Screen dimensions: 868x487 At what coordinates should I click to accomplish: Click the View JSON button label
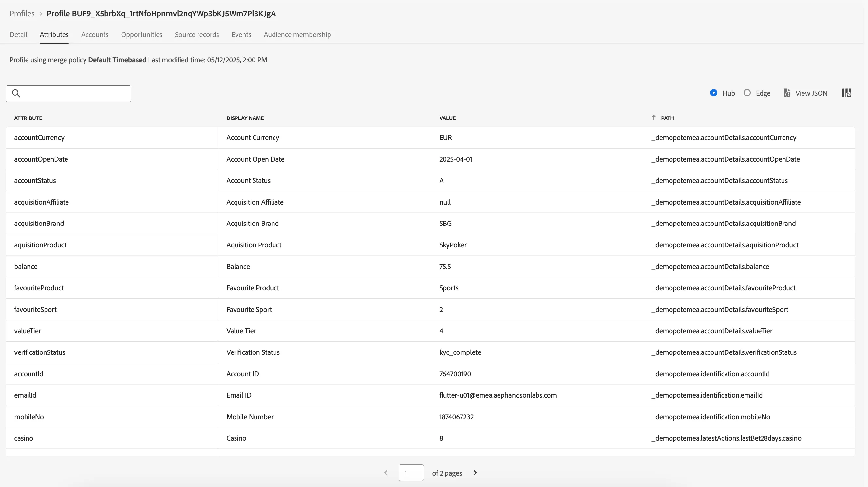tap(811, 93)
